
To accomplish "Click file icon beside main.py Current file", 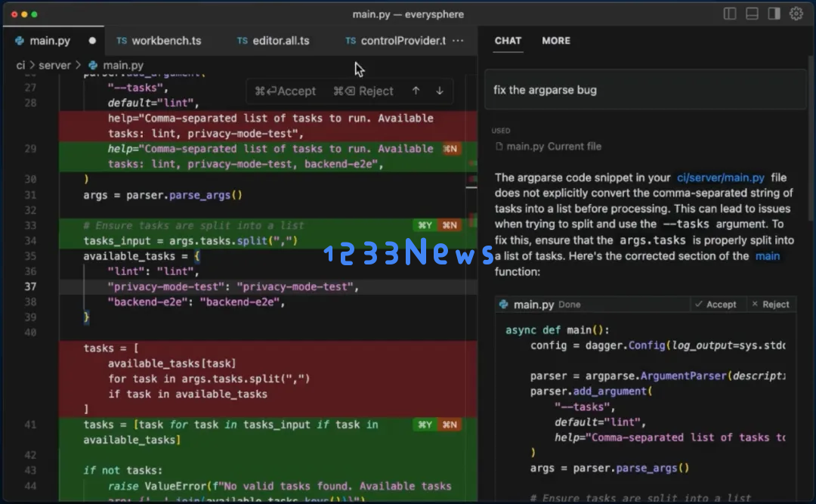I will pos(499,147).
